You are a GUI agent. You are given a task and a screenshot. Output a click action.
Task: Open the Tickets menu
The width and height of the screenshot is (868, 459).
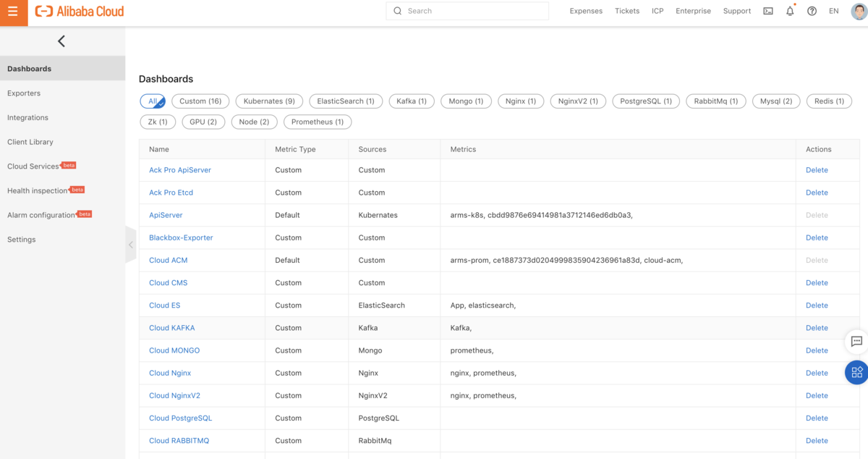627,11
